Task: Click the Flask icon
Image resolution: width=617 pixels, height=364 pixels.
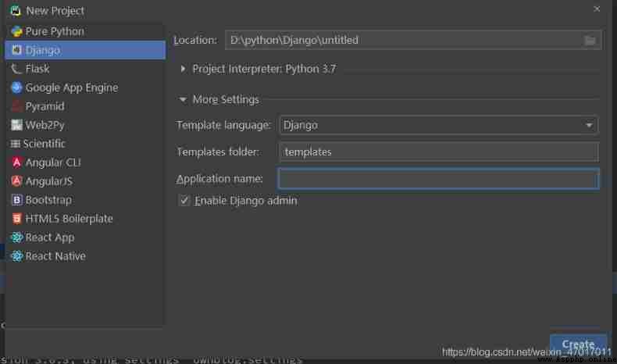Action: tap(16, 69)
